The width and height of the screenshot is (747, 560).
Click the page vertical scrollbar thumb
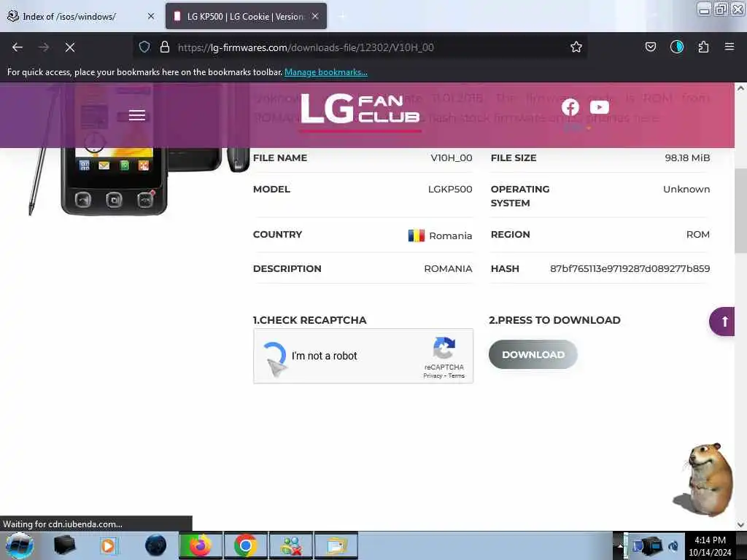tap(740, 209)
